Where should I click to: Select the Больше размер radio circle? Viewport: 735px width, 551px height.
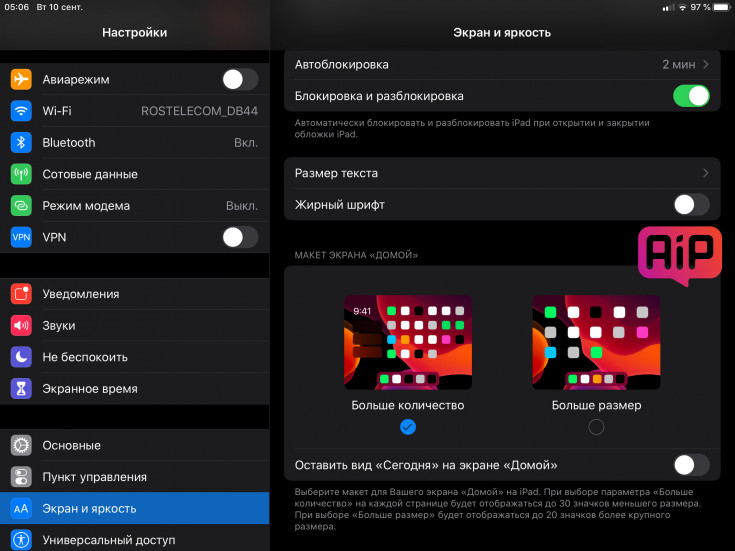coord(596,427)
